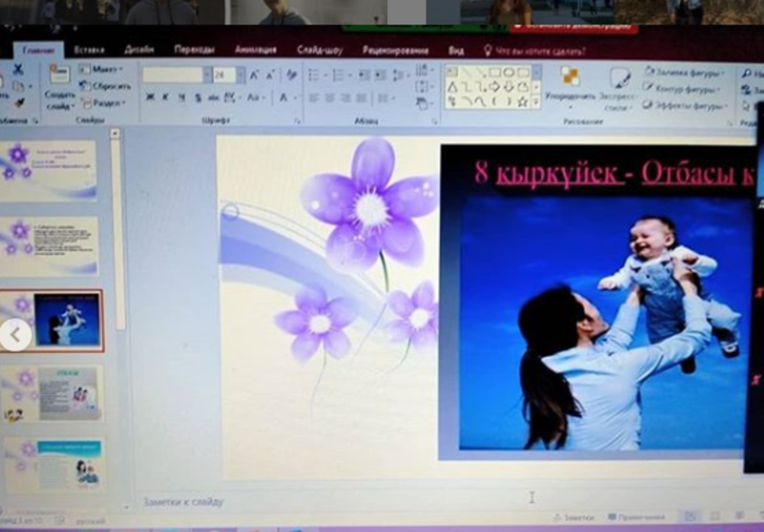
Task: Open the font size dropdown
Action: pyautogui.click(x=240, y=75)
